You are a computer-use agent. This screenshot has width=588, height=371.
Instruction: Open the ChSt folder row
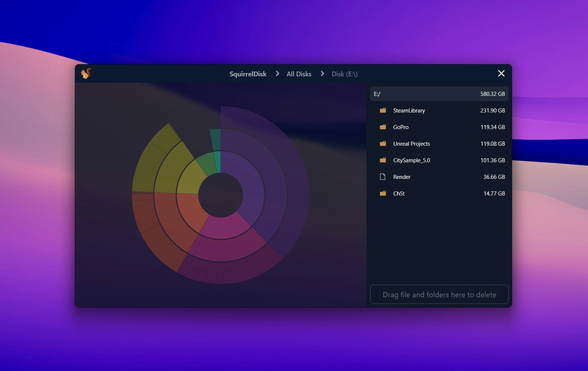pos(439,193)
